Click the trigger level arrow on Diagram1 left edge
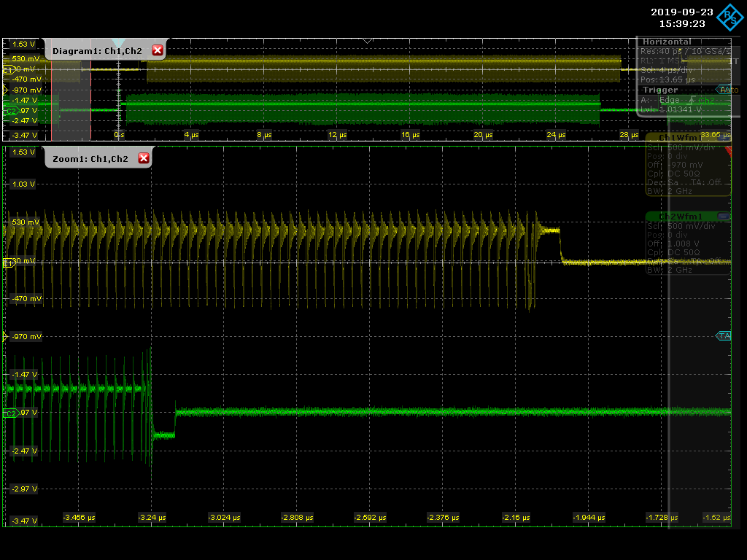747x560 pixels. (x=6, y=90)
